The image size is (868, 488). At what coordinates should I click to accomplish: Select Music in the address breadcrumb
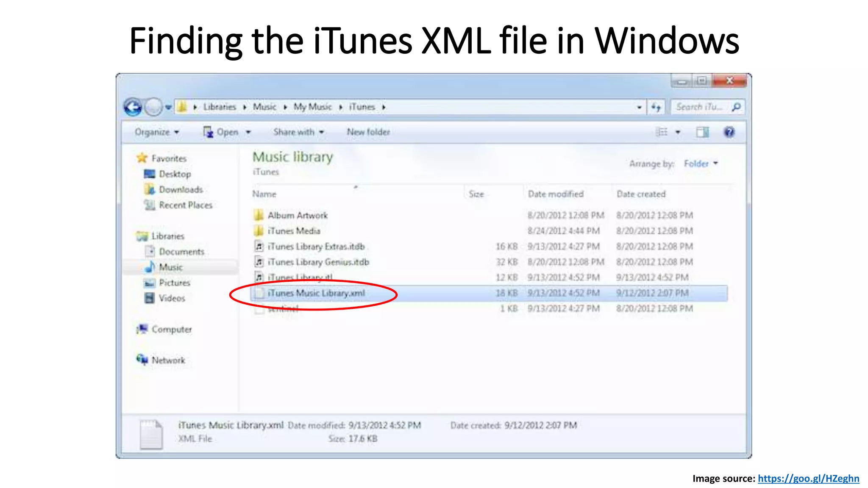click(264, 107)
